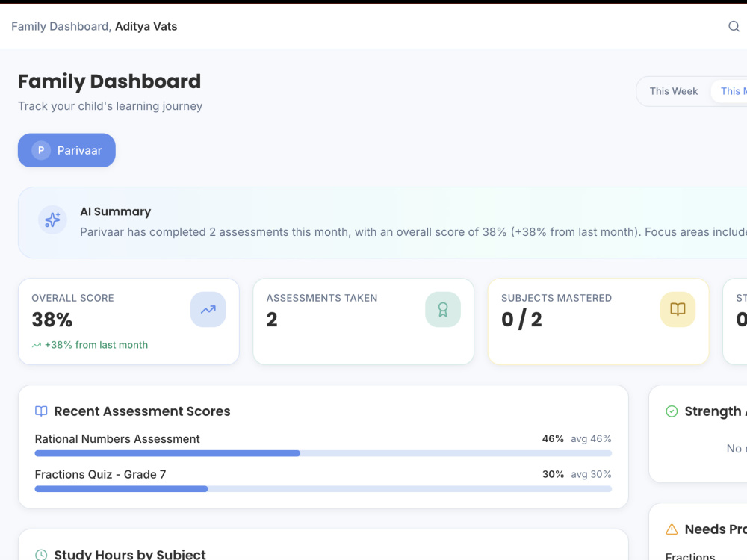The image size is (747, 560).
Task: Click the Assessments Taken award ribbon icon
Action: tap(442, 310)
